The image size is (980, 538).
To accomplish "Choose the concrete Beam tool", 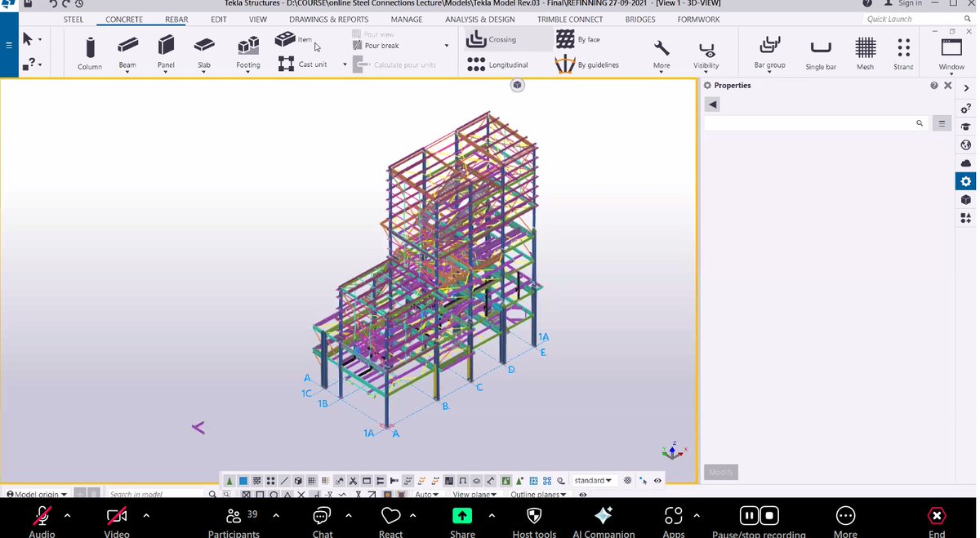I will coord(127,53).
